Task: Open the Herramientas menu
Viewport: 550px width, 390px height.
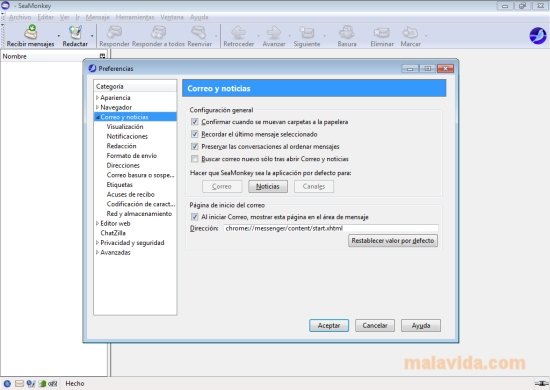Action: point(135,17)
